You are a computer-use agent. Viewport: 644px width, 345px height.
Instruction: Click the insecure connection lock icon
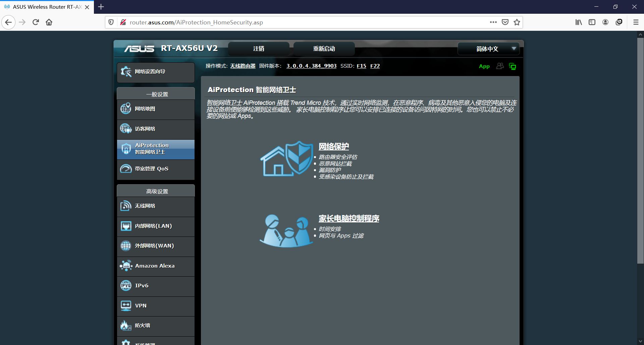pos(123,22)
